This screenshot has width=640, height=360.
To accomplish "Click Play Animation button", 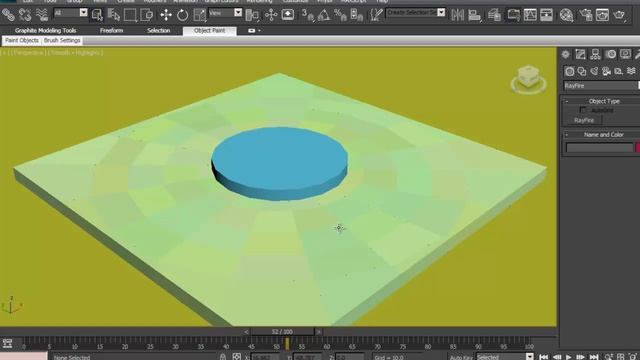I will (x=568, y=357).
